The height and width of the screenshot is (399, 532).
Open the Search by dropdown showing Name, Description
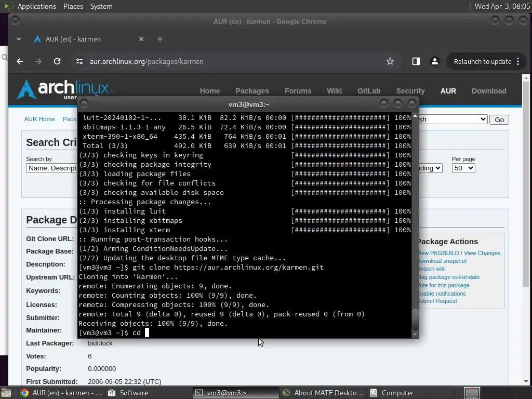51,168
